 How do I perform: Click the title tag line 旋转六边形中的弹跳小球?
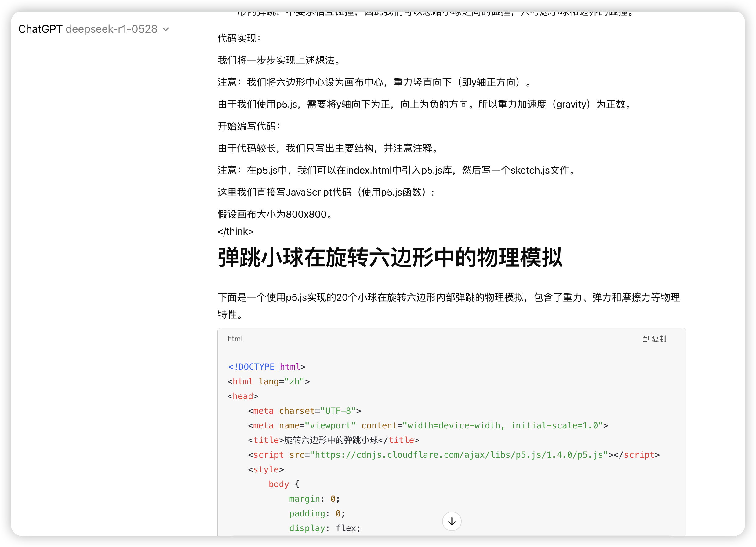pyautogui.click(x=333, y=440)
